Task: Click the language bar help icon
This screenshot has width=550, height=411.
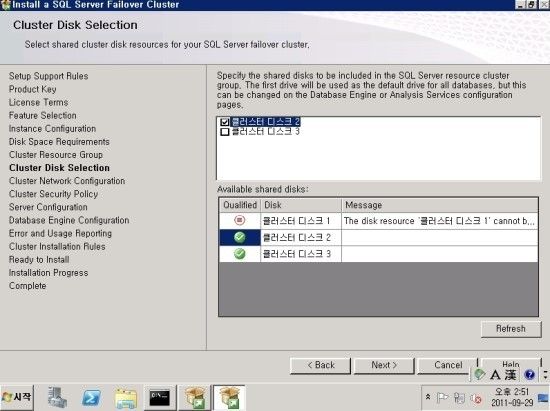Action: [x=530, y=375]
